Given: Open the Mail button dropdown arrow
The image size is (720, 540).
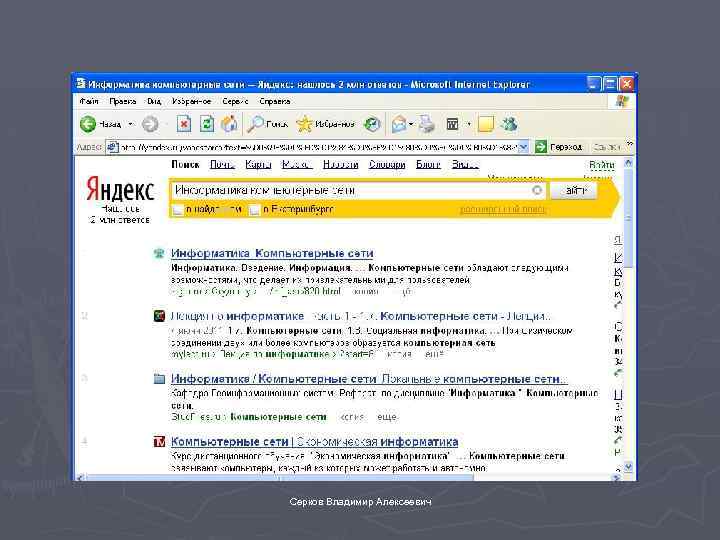Looking at the screenshot, I should pyautogui.click(x=411, y=124).
